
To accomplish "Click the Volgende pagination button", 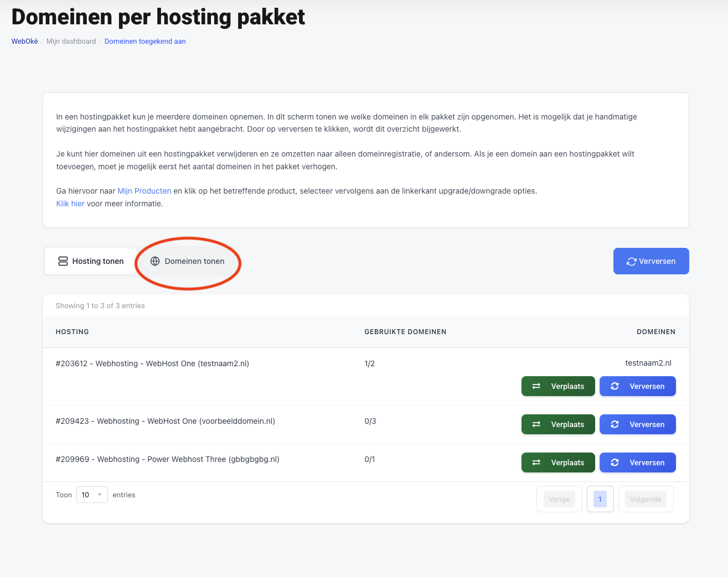I will [646, 499].
